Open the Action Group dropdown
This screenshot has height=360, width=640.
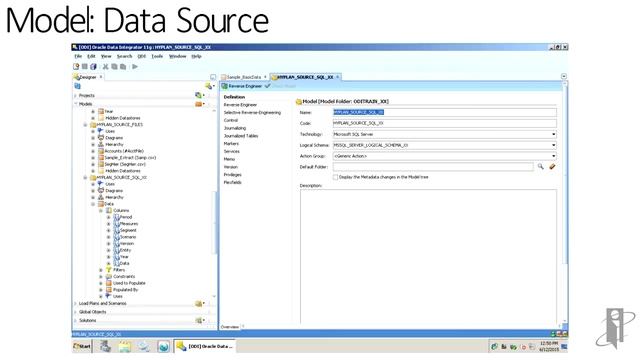coord(553,156)
